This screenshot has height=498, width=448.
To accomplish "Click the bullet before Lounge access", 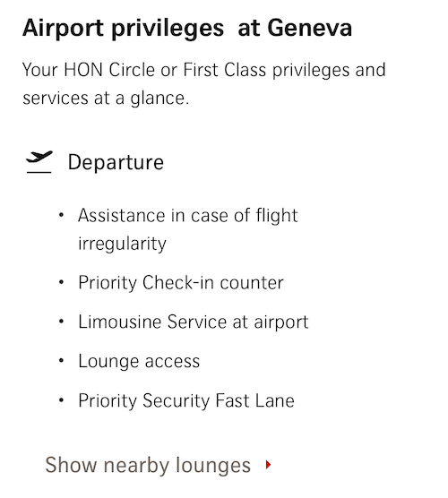I will click(x=61, y=361).
